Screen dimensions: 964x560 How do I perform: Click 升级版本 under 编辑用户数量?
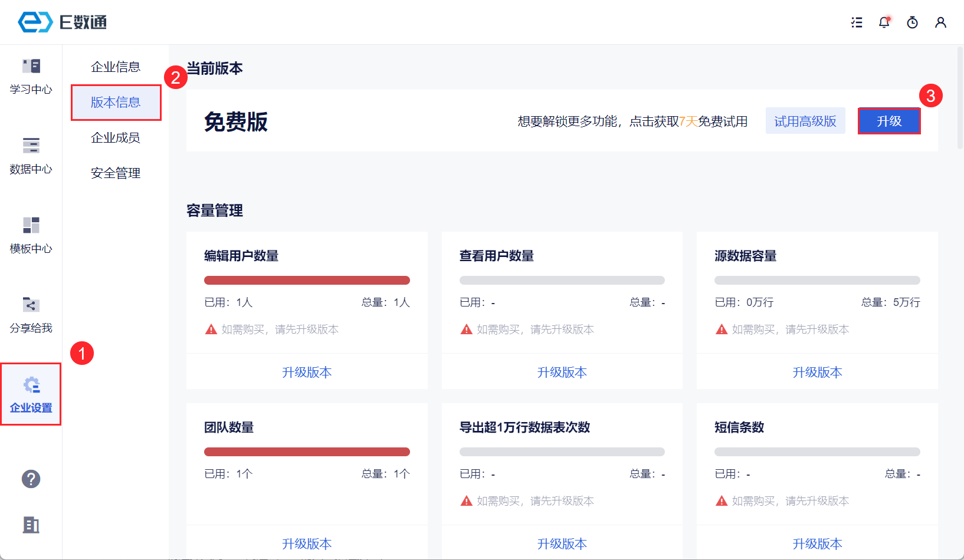click(307, 372)
